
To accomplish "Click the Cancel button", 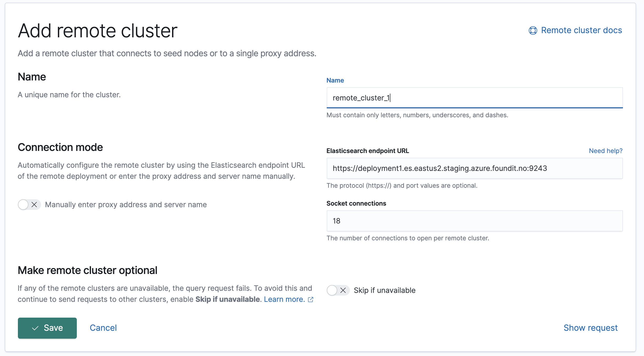I will (103, 328).
